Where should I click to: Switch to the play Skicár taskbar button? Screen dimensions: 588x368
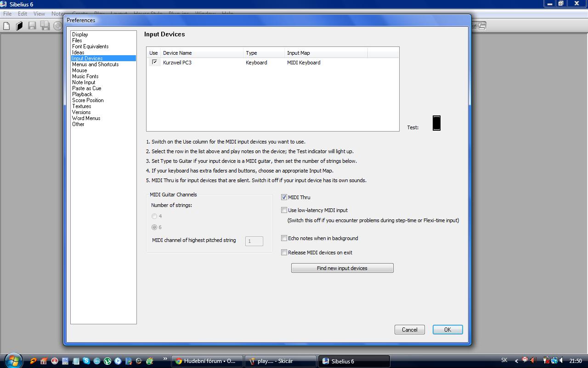pos(281,361)
